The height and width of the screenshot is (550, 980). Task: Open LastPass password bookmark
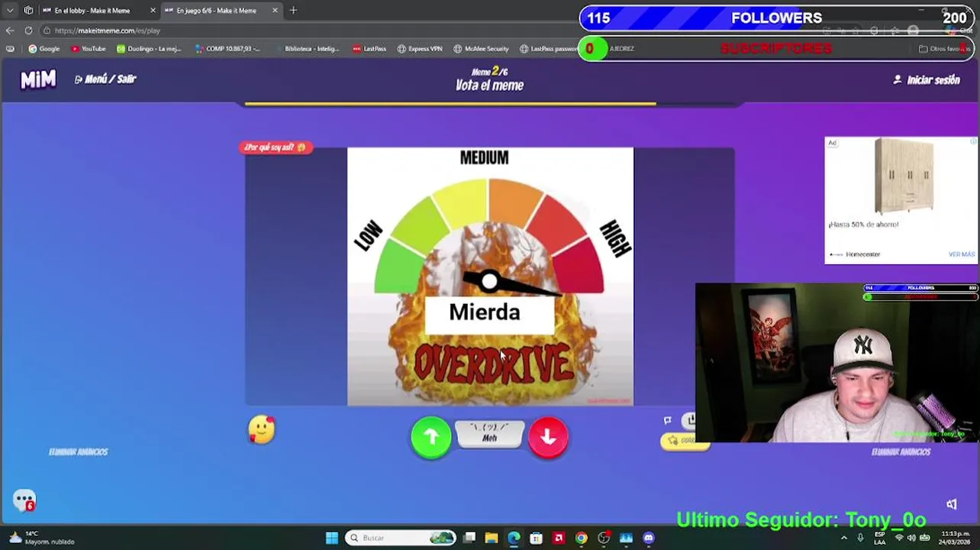(549, 49)
